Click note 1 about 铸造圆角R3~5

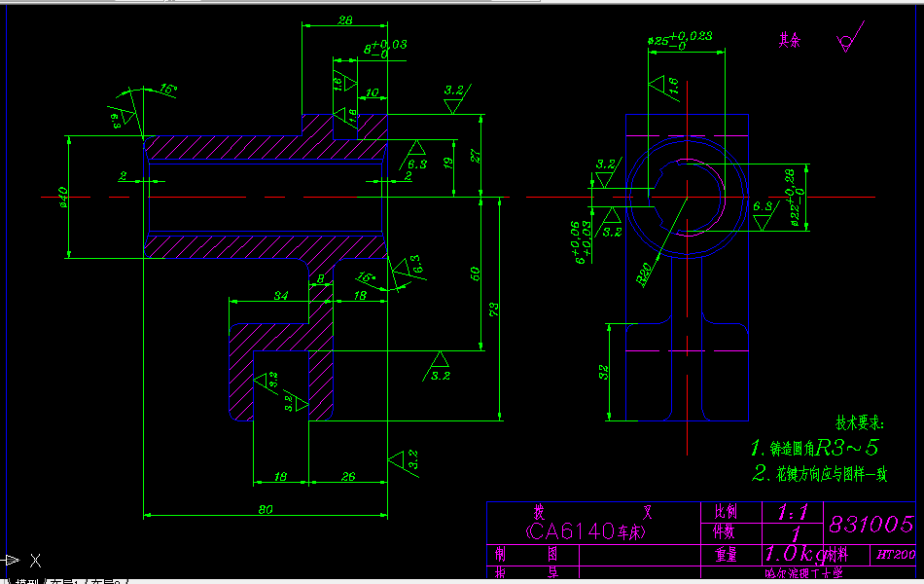pos(814,448)
